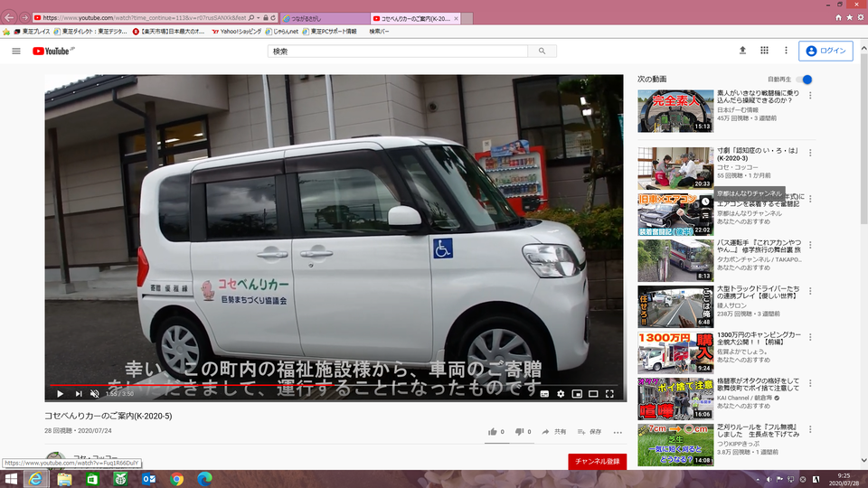Open browser favorites star at top right
This screenshot has height=488, width=868.
pos(849,18)
